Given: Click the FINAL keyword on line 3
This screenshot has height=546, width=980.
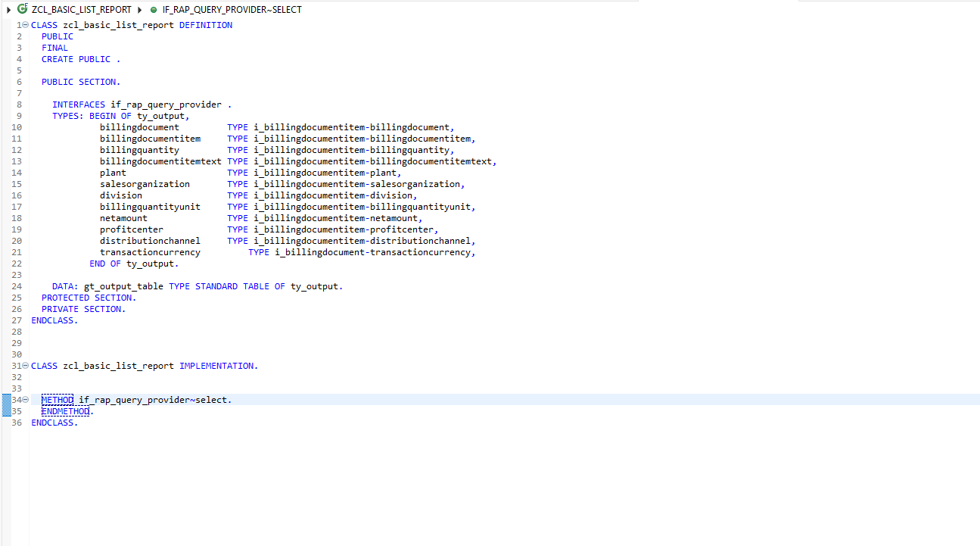Looking at the screenshot, I should pos(54,48).
